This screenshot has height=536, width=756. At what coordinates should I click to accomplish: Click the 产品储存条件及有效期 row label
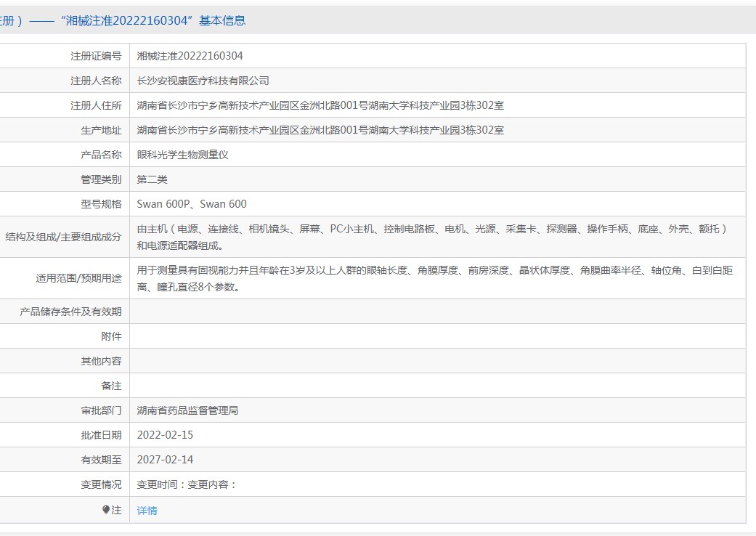[70, 312]
